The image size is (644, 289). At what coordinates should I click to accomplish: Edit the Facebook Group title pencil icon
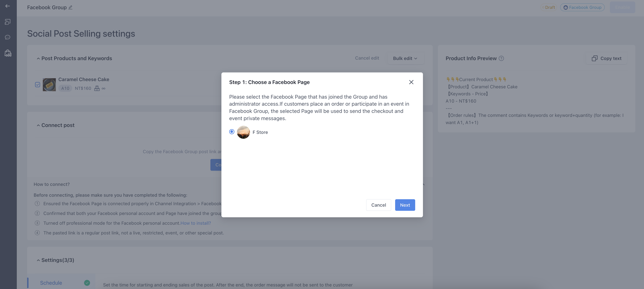tap(70, 8)
